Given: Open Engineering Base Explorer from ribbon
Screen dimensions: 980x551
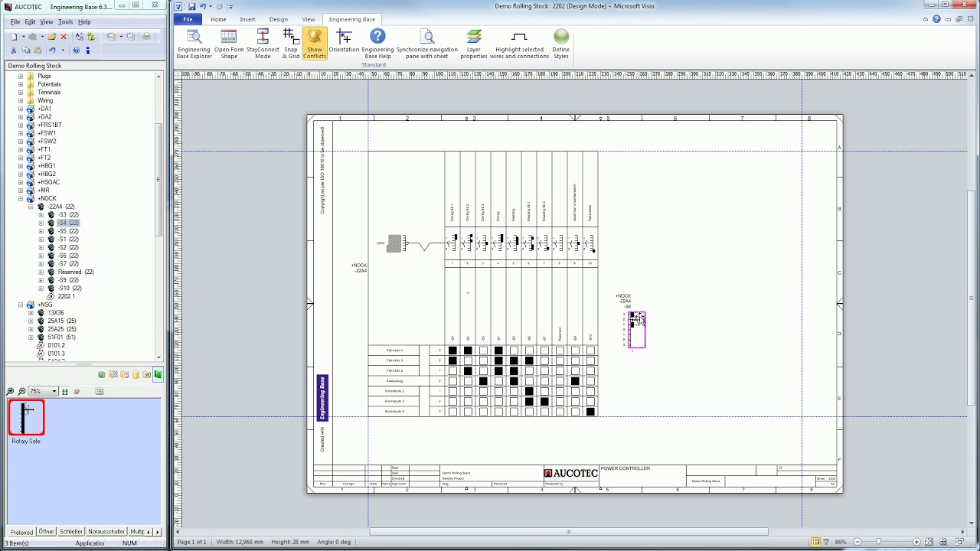Looking at the screenshot, I should (x=194, y=44).
